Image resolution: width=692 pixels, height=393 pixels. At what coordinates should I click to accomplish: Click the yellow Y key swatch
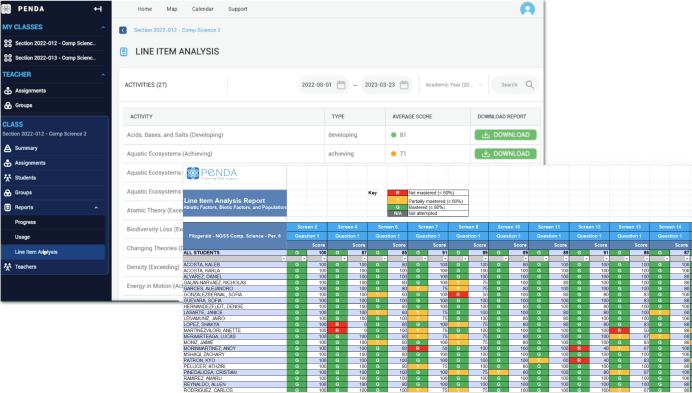pyautogui.click(x=397, y=200)
